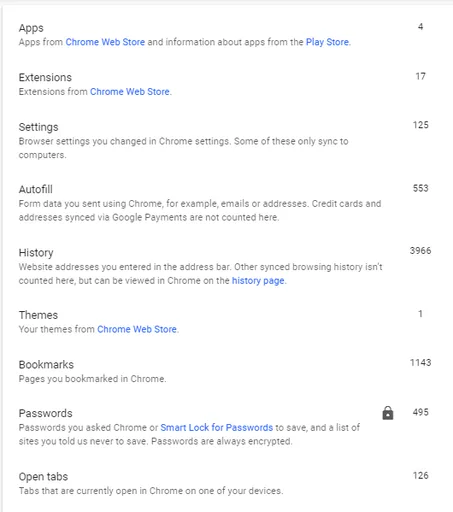Click the History count 3966
This screenshot has height=512, width=453.
click(420, 251)
